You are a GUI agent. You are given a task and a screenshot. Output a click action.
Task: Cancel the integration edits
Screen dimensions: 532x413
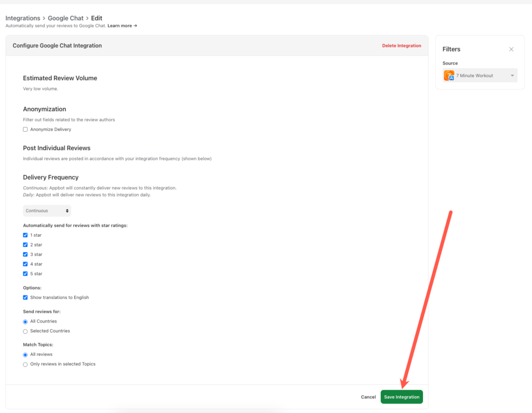[368, 396]
